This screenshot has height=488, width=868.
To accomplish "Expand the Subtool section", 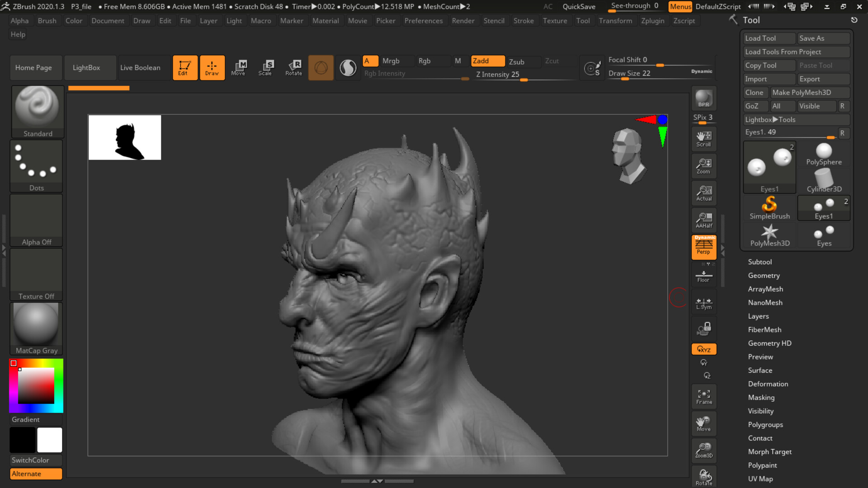I will tap(760, 262).
